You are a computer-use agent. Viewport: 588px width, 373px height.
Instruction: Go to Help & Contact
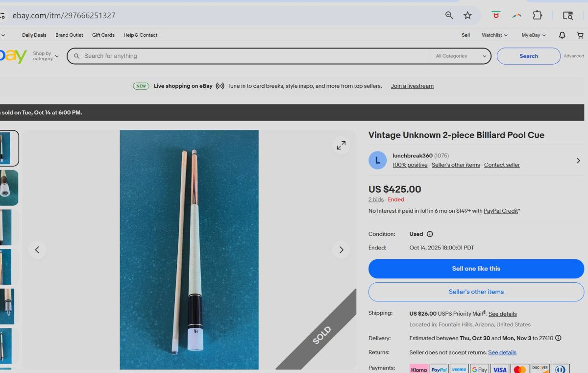140,35
